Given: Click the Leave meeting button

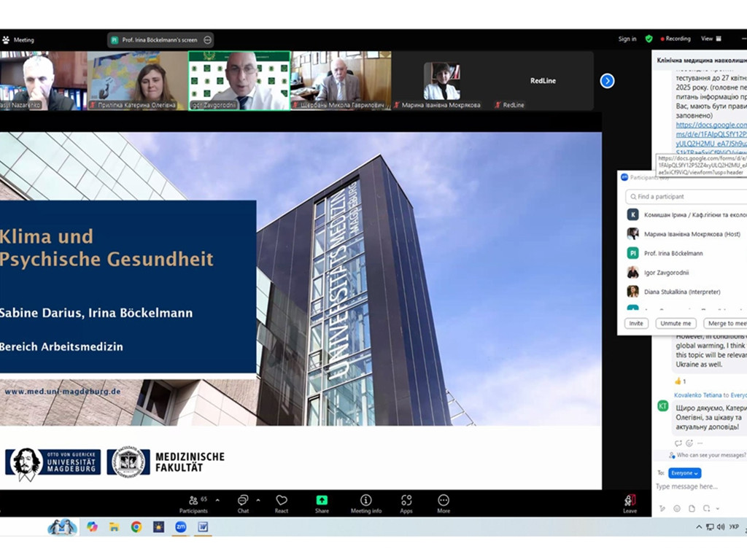Looking at the screenshot, I should pos(630,504).
